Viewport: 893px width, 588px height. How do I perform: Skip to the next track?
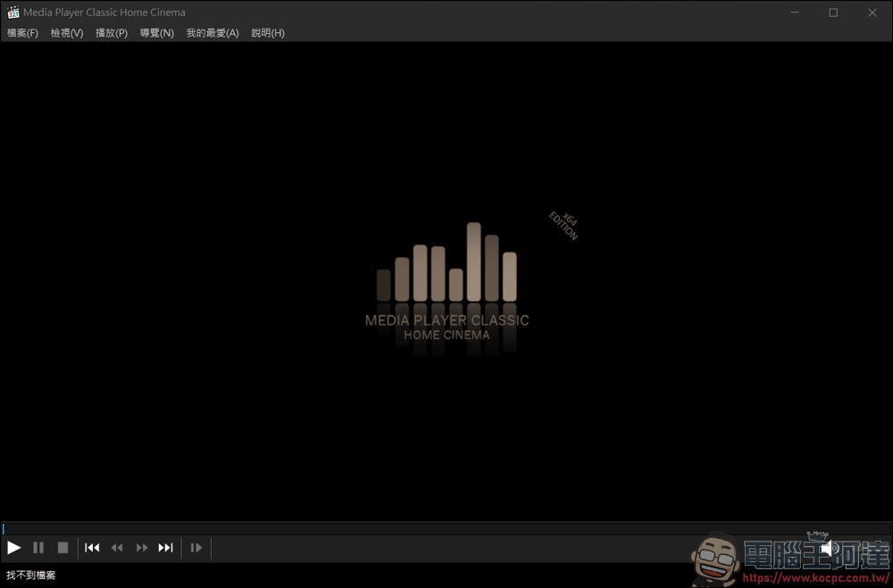[165, 547]
